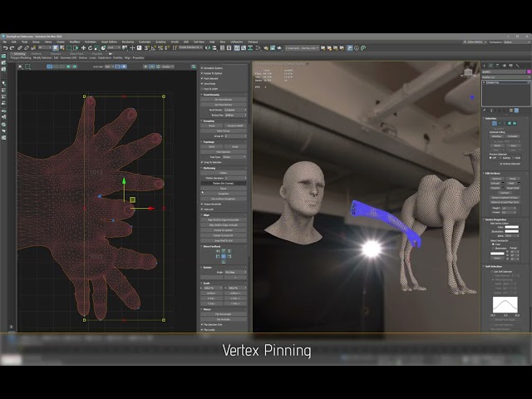
Task: Click the Remove Isolated Vertices button
Action: pos(505,198)
